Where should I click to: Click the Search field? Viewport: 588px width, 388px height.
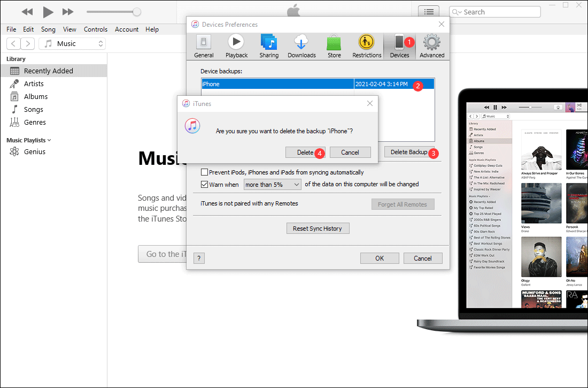[x=495, y=12]
